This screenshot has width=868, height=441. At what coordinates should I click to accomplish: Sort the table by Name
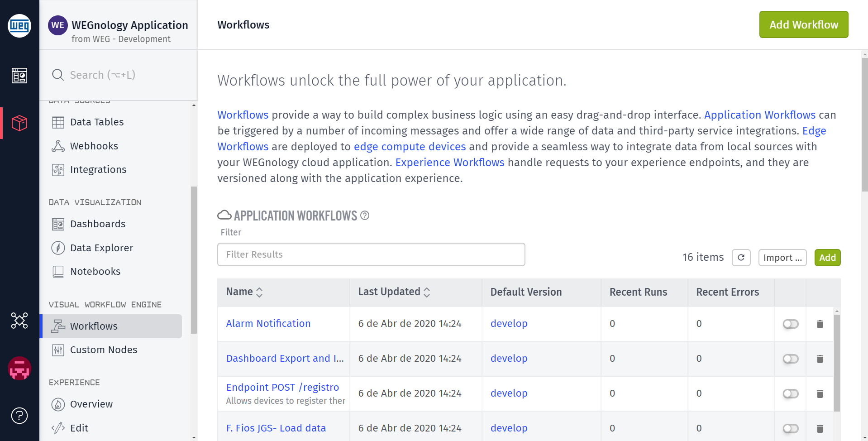pos(244,292)
